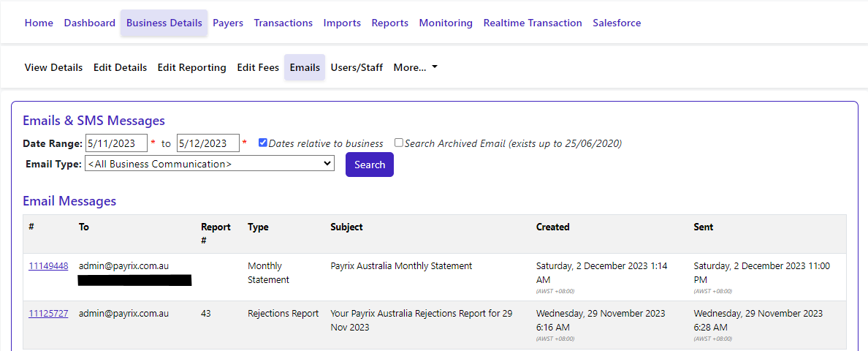Viewport: 868px width, 351px height.
Task: Toggle the Dates relative to business checkbox
Action: pos(263,143)
